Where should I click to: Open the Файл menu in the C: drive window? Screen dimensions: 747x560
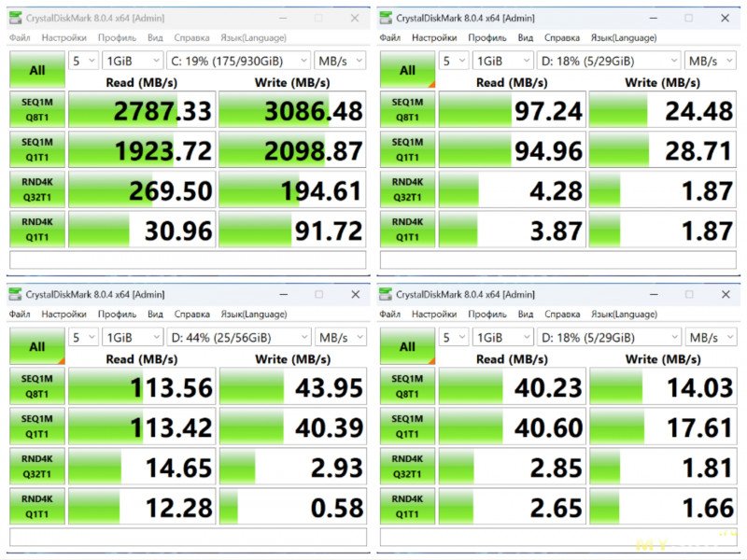tap(20, 38)
